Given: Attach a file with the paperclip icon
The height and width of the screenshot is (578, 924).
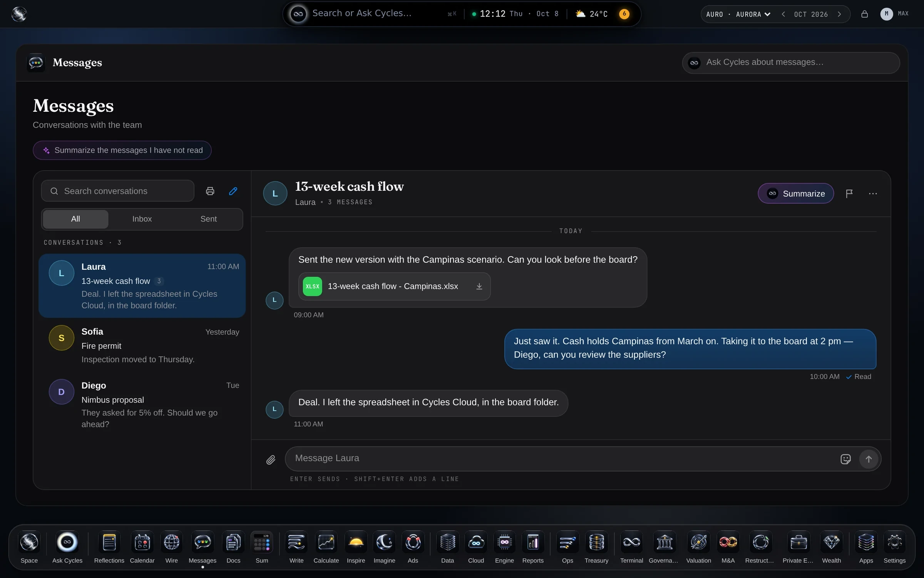Looking at the screenshot, I should click(271, 459).
